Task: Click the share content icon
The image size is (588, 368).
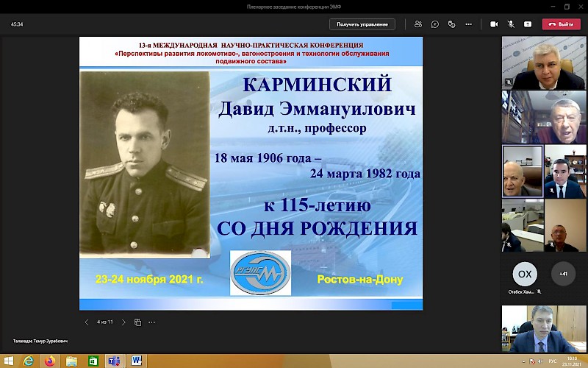Action: point(529,24)
